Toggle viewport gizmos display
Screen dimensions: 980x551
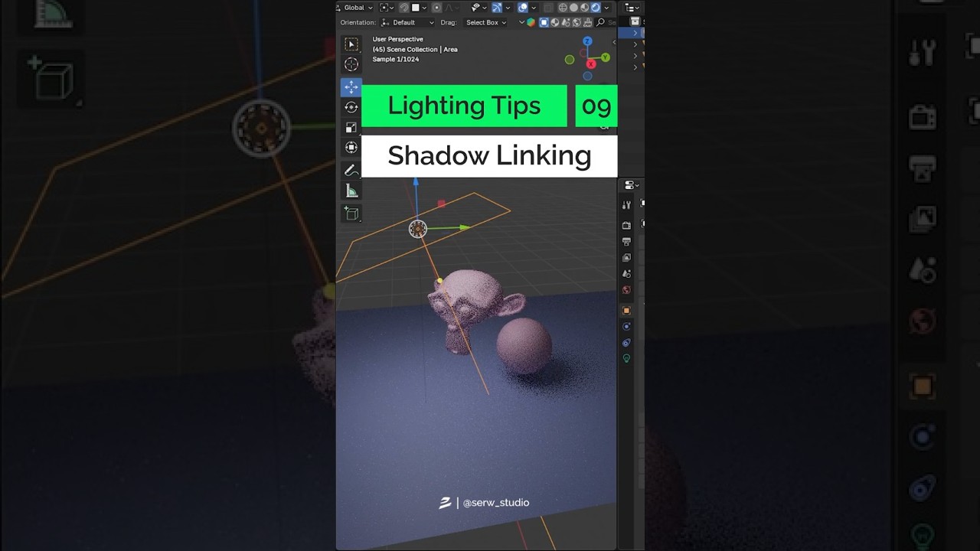tap(496, 8)
